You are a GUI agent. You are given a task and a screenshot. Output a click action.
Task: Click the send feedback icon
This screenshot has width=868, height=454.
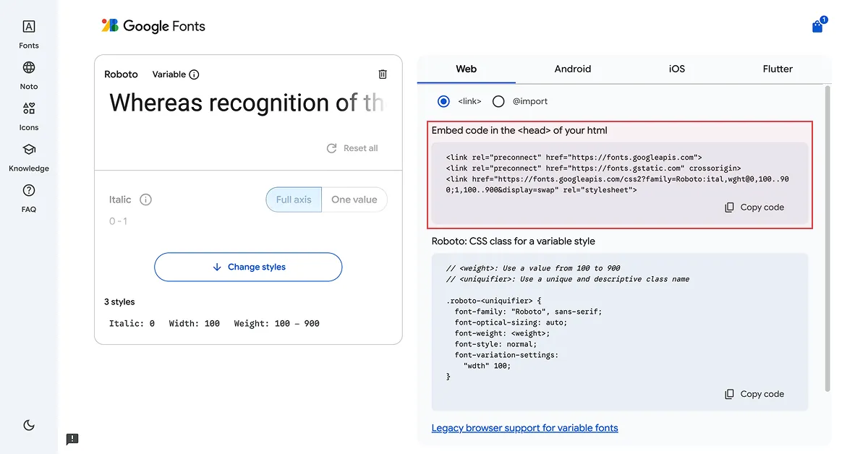pyautogui.click(x=72, y=439)
